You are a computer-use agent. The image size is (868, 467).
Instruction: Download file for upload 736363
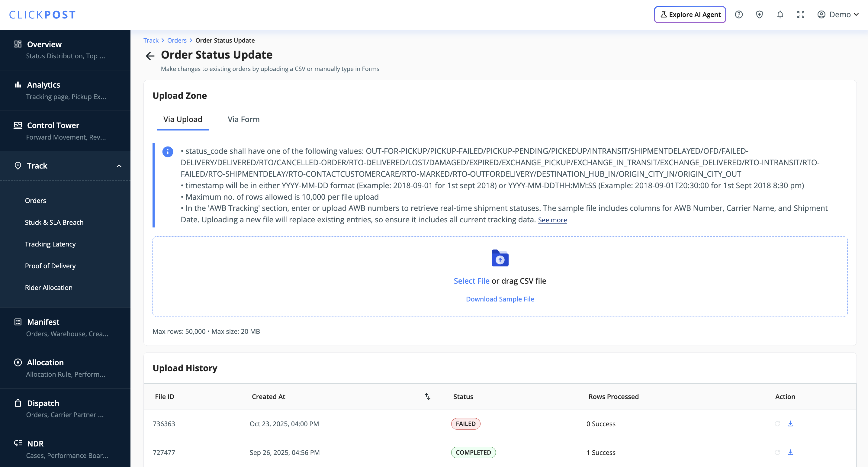(x=790, y=424)
